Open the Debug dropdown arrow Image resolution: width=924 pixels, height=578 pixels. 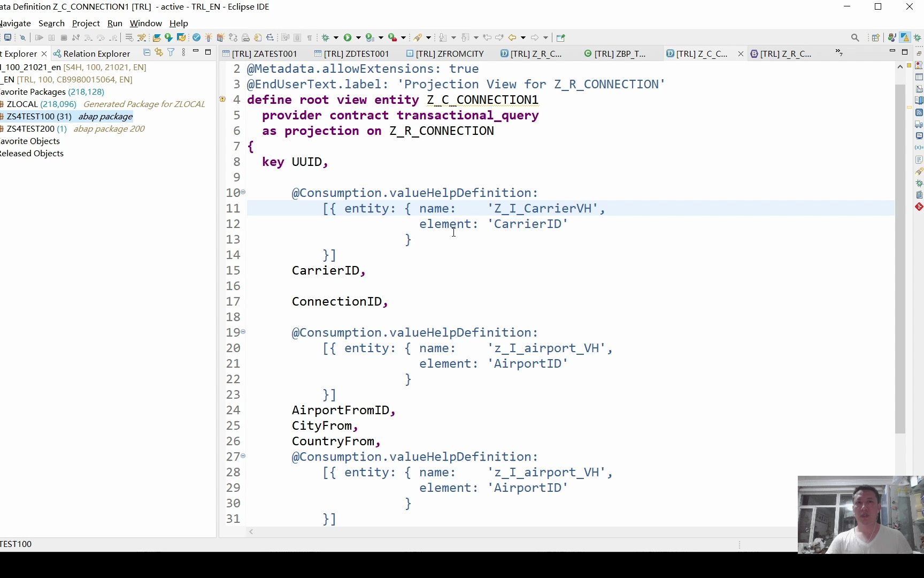coord(336,37)
